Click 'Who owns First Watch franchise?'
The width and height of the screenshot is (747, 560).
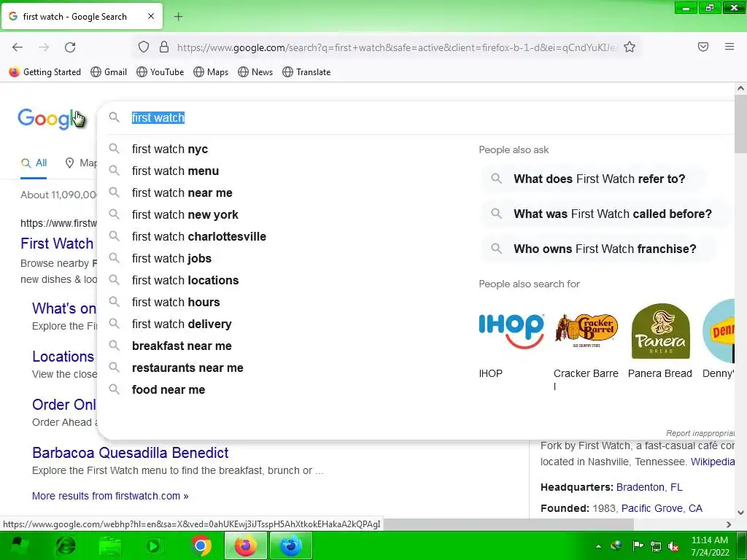(598, 249)
